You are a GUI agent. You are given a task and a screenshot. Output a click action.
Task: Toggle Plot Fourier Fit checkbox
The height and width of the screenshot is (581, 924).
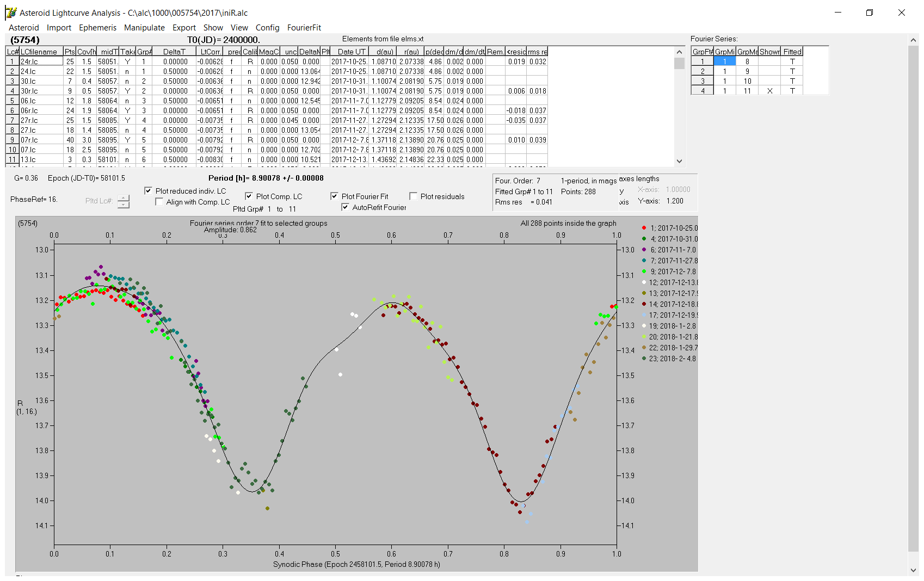(334, 196)
